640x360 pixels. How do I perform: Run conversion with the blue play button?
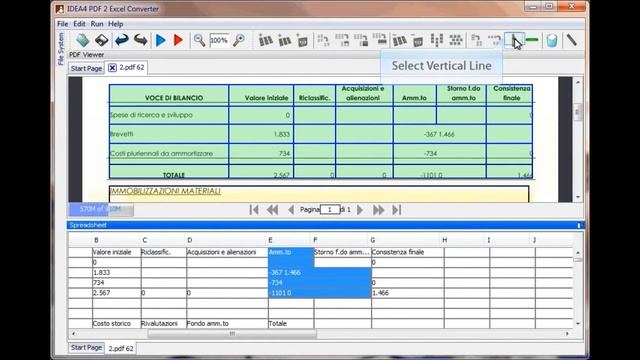[160, 40]
